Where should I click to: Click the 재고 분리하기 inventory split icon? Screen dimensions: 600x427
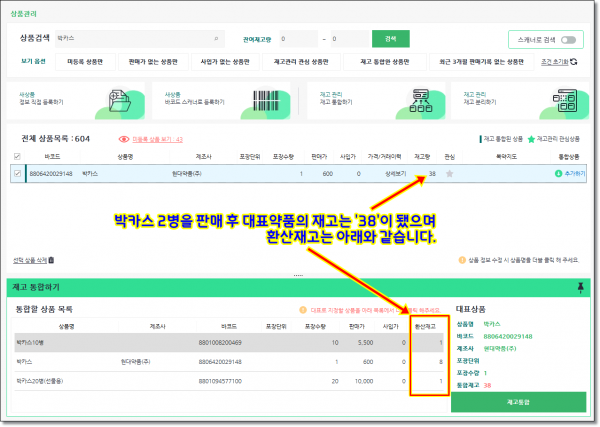coord(561,102)
